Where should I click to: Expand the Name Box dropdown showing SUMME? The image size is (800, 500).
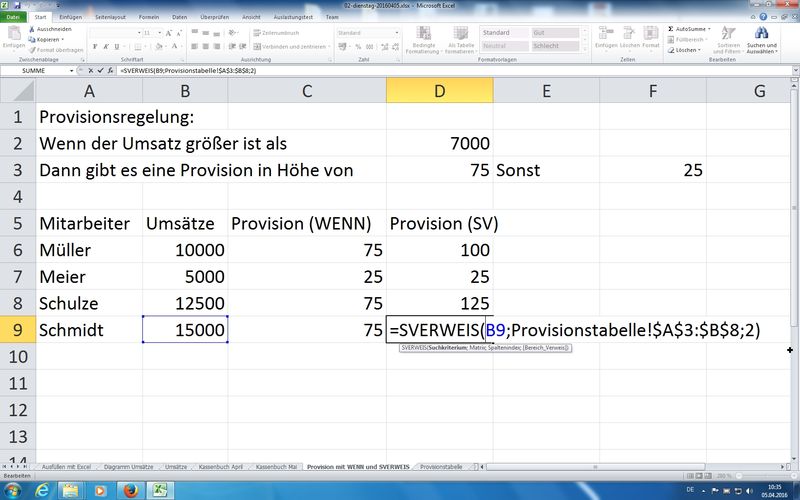(x=80, y=73)
